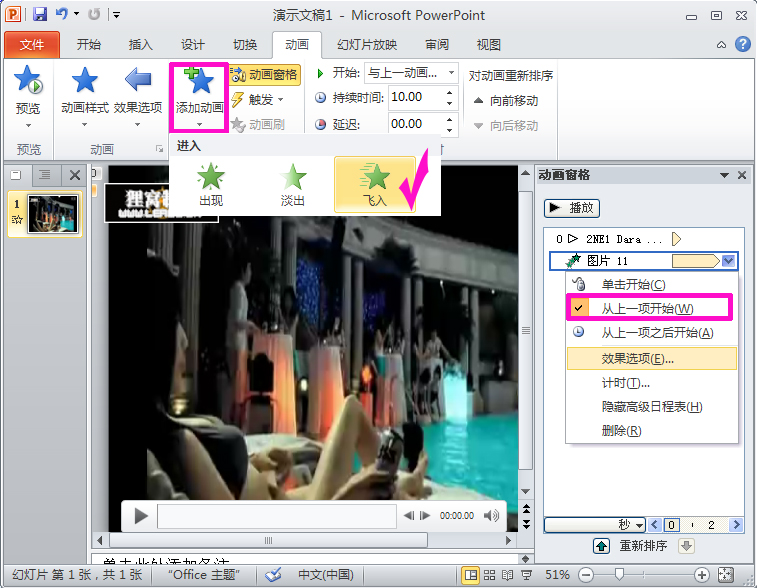Click the 持续时间 duration field
Viewport: 757px width, 588px height.
pyautogui.click(x=416, y=97)
